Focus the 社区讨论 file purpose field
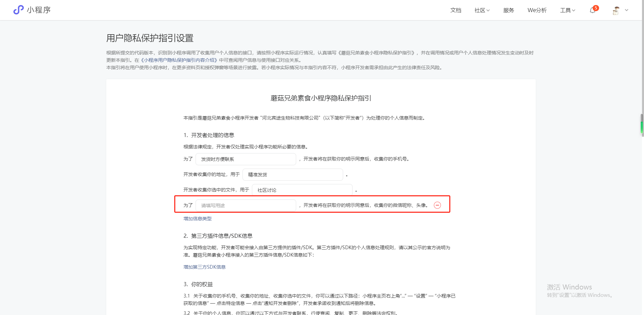This screenshot has width=644, height=315. (x=302, y=190)
